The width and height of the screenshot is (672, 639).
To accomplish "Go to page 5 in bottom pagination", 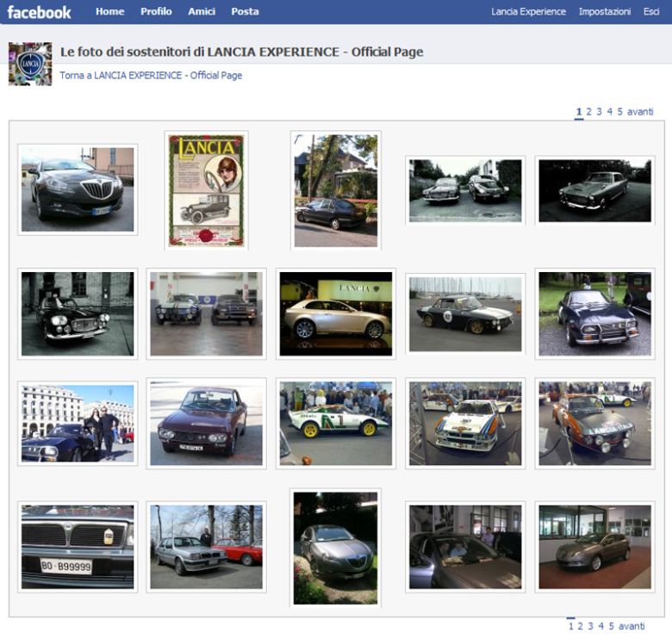I will tap(611, 626).
